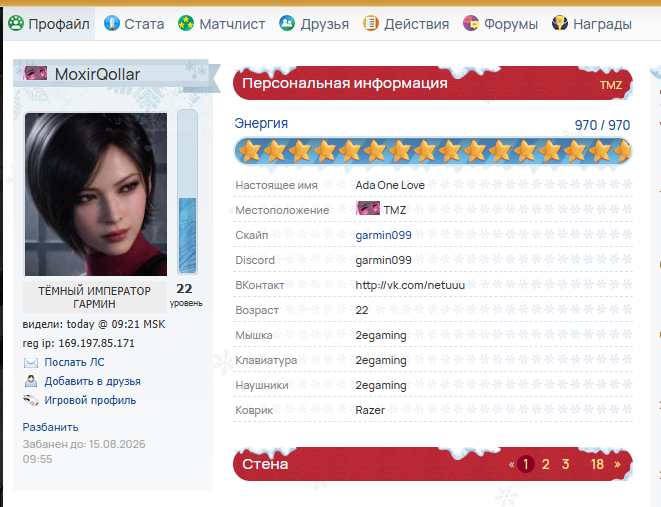
Task: Open the Профайл tab
Action: coord(49,24)
